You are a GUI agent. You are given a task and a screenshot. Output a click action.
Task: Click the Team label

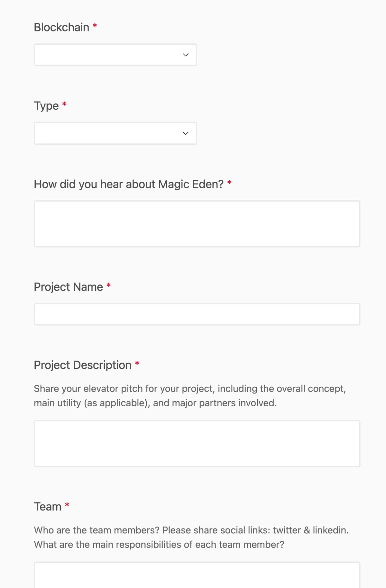point(48,507)
